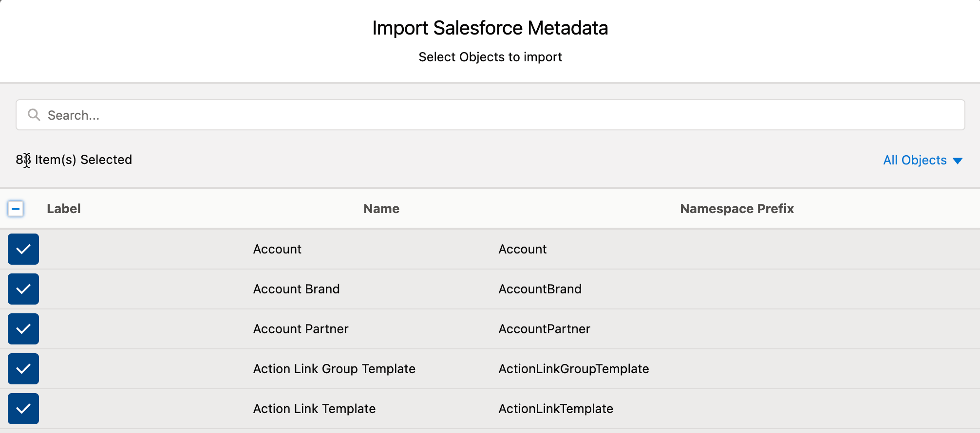Select the 'Account Partner' label cell

pos(301,329)
